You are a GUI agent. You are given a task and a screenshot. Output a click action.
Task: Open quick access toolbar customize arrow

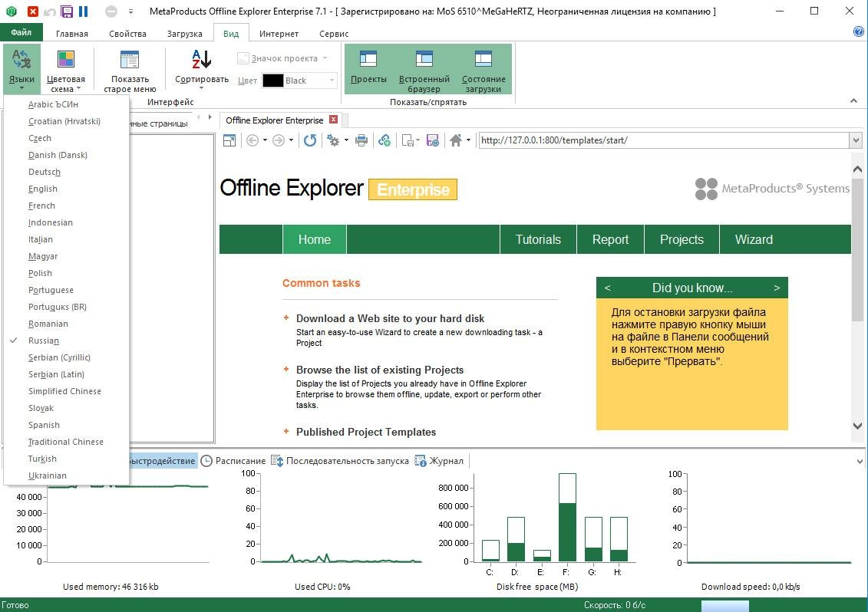coord(130,11)
